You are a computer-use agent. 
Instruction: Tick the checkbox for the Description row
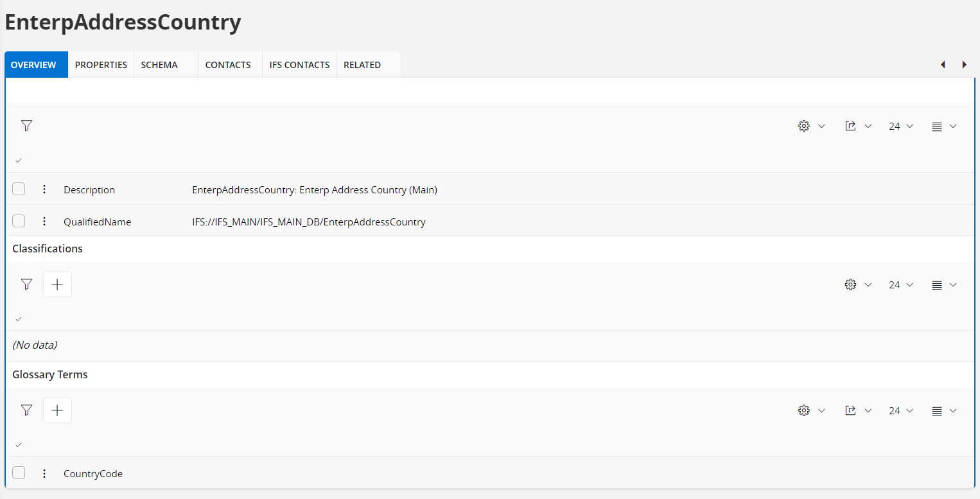coord(19,189)
